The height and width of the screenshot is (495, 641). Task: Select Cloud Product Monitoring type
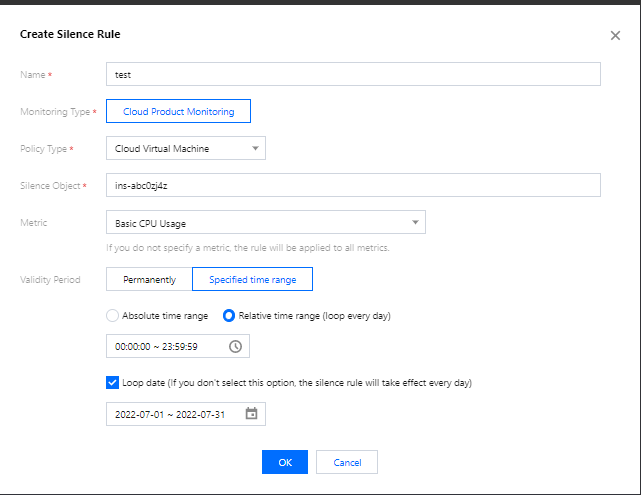pos(178,112)
